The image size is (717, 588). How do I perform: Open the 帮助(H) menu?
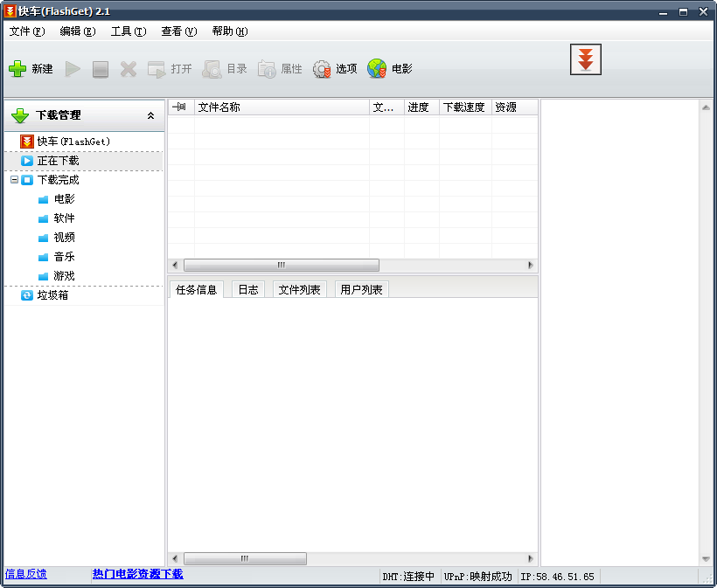[230, 31]
